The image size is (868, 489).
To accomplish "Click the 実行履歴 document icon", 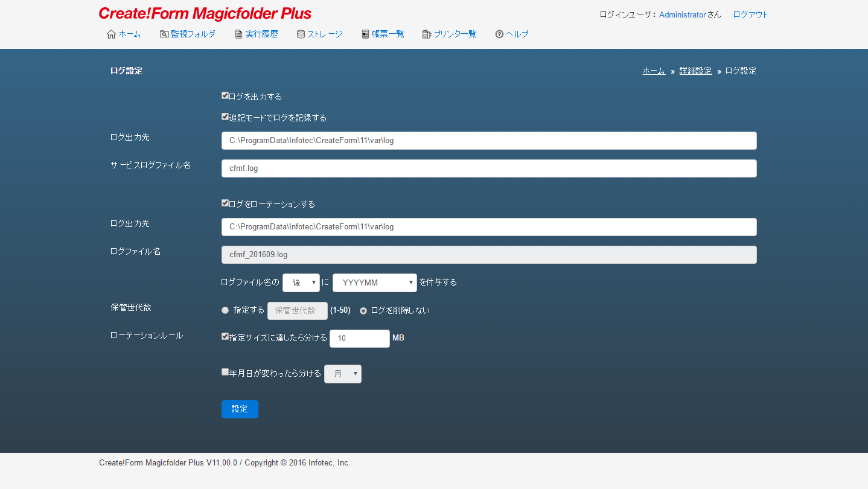I will click(x=239, y=34).
